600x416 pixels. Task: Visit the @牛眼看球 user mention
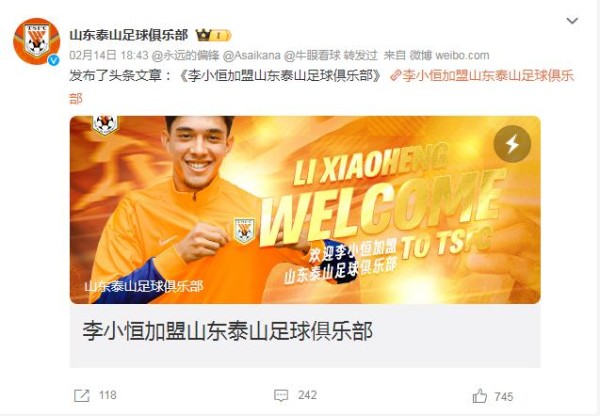pyautogui.click(x=312, y=55)
